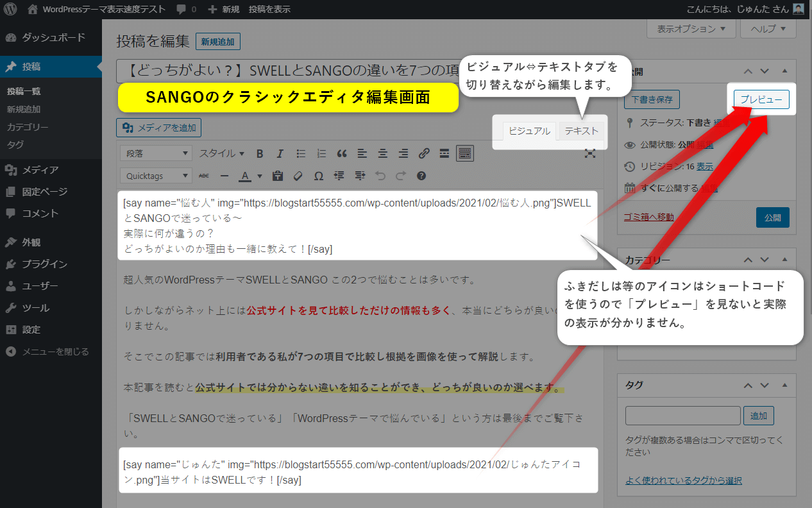Screen dimensions: 812x508
Task: Open カテゴリー submenu item
Action: [28, 127]
